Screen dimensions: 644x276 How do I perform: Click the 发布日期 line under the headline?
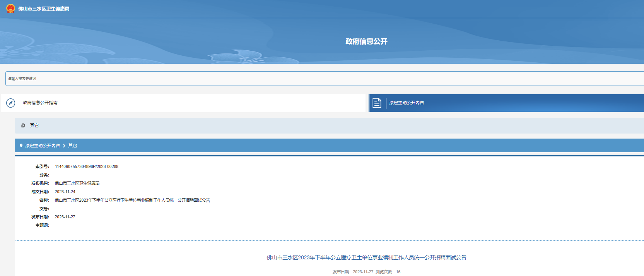[353, 272]
